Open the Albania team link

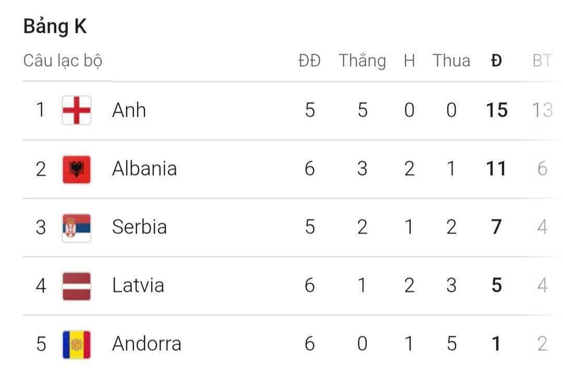click(144, 169)
